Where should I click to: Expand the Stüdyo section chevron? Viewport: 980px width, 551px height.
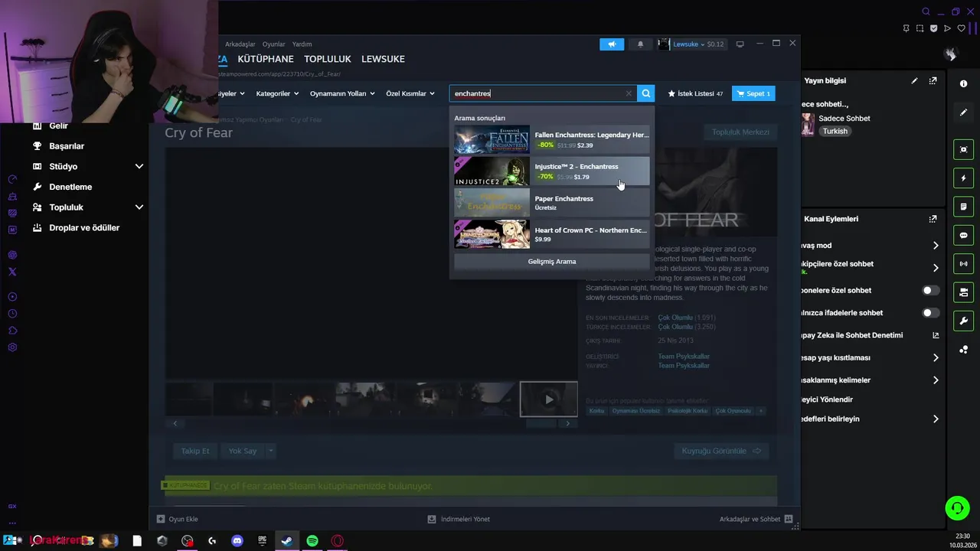coord(139,166)
